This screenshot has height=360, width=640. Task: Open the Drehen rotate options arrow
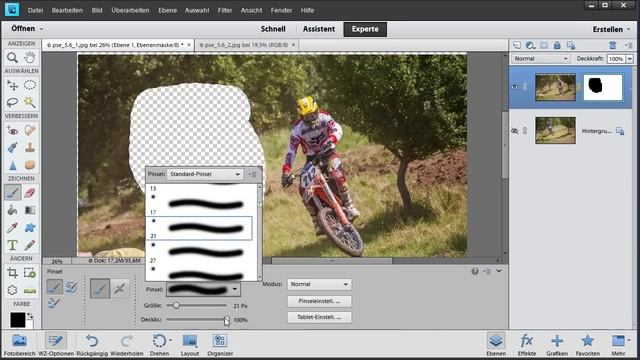[170, 340]
